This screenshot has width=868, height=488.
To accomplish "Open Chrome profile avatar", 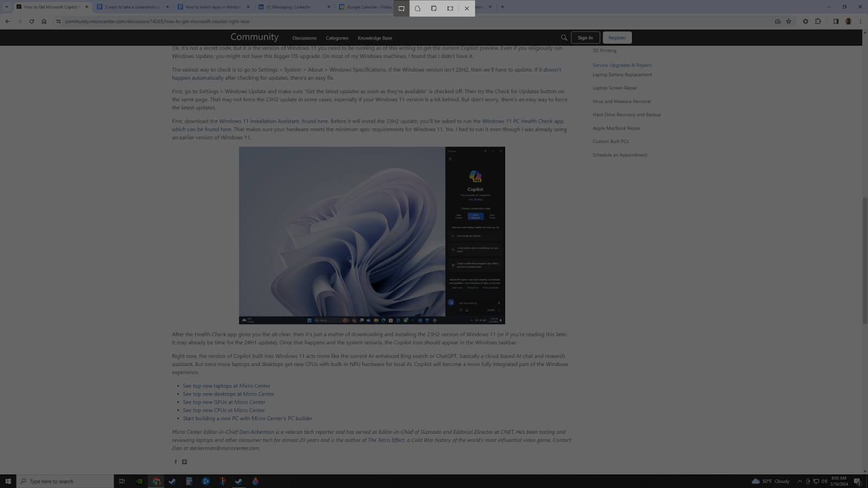I will 848,22.
